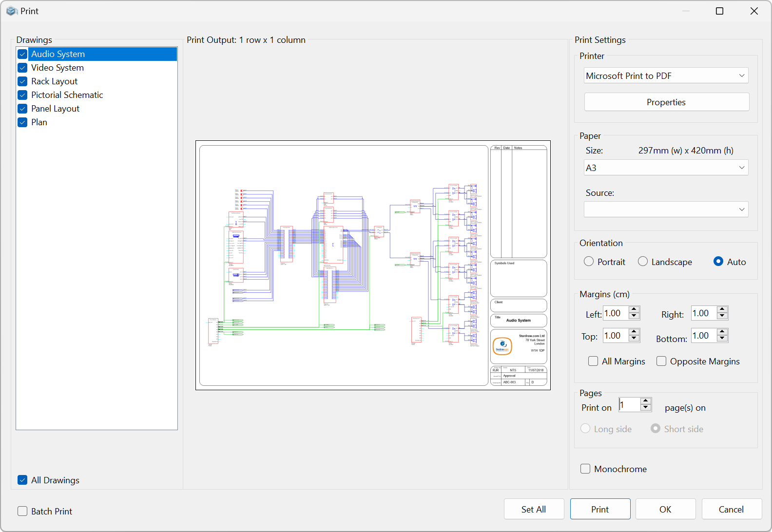Toggle the Panel Layout checkbox

coord(22,109)
